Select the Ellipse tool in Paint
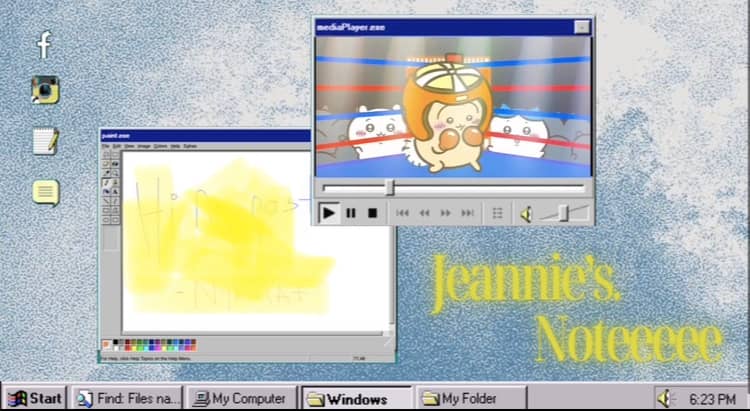 coord(106,220)
